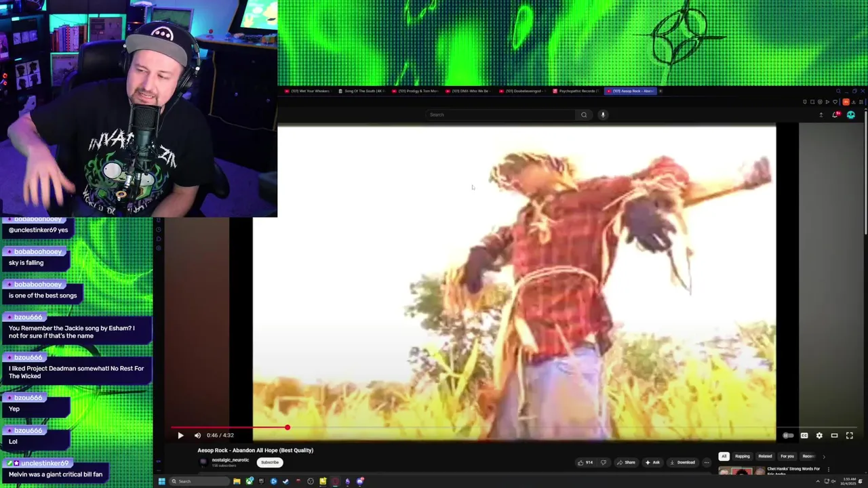This screenshot has height=488, width=868.
Task: Share the Aesop Rock video
Action: click(x=626, y=462)
